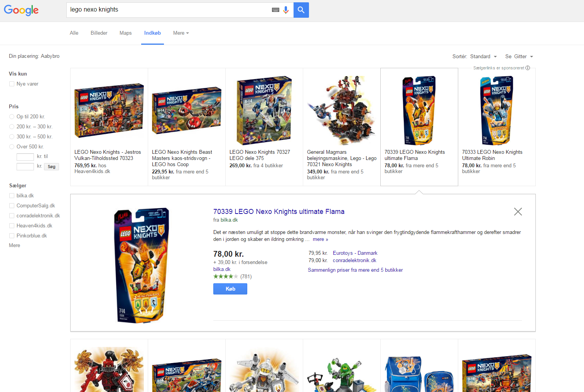Expand the Mere menu in the navigation
The image size is (584, 392).
click(x=181, y=33)
